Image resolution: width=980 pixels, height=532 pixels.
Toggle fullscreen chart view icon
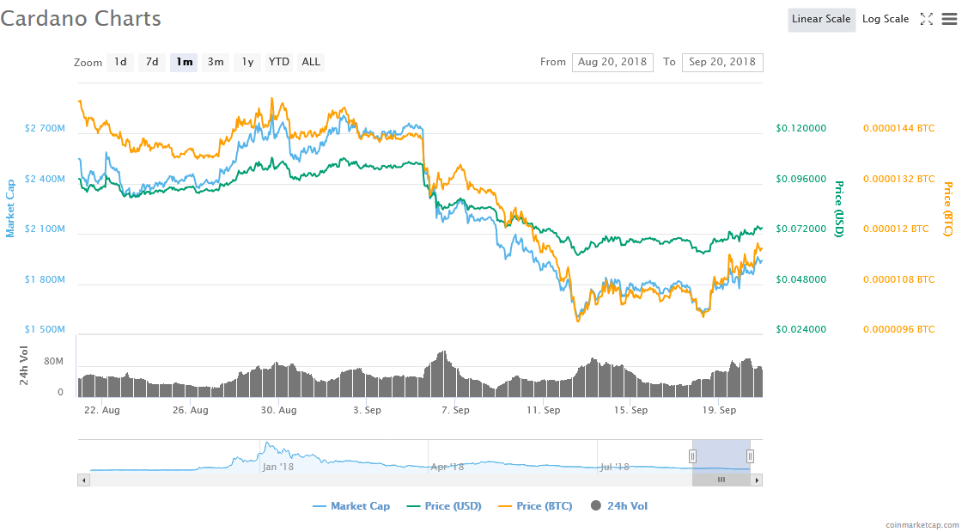click(926, 20)
